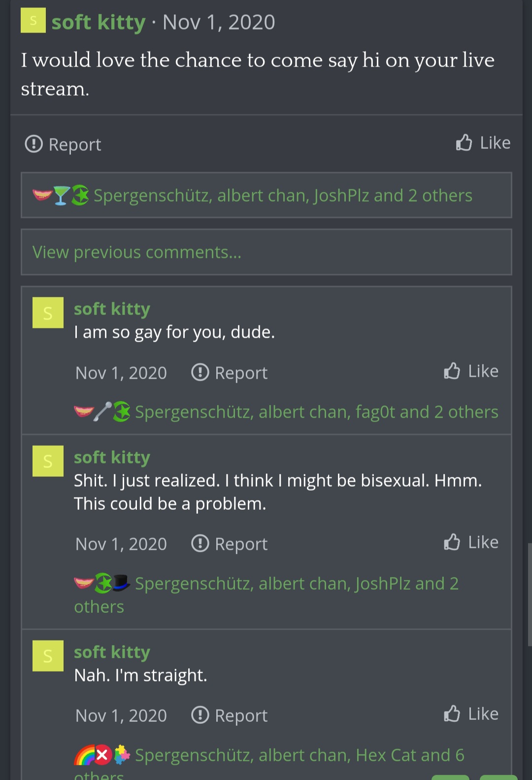
Task: Click soft kitty avatar on "Nah" comment
Action: (48, 656)
